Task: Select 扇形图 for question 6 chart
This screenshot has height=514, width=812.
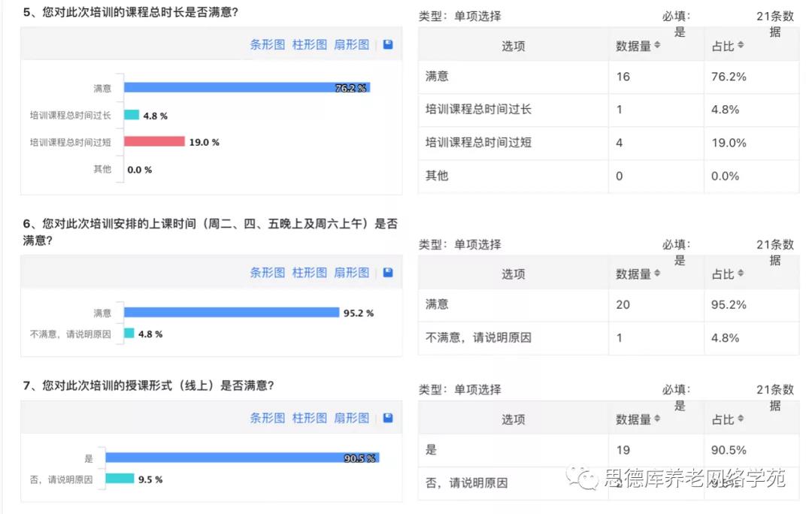Action: tap(352, 272)
